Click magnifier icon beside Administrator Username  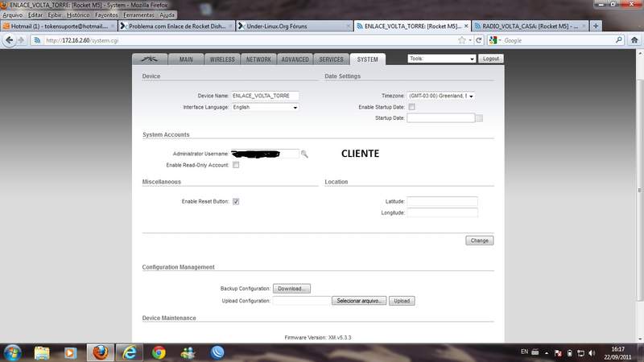coord(304,154)
